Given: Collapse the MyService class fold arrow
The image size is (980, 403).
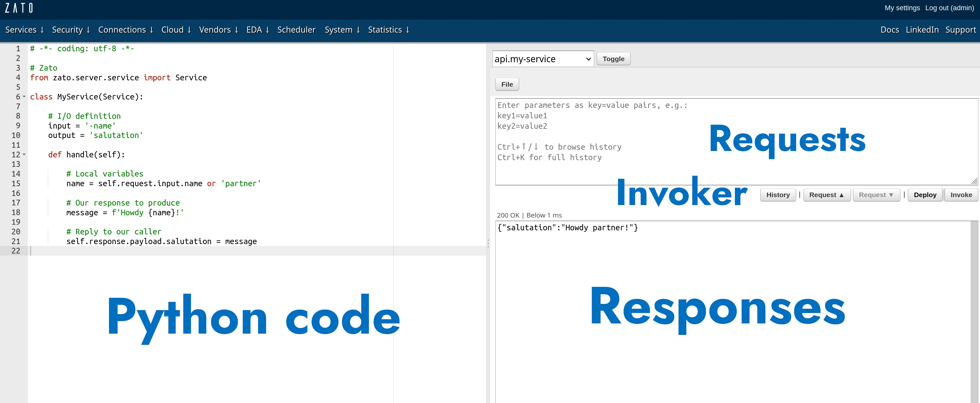Looking at the screenshot, I should click(24, 97).
